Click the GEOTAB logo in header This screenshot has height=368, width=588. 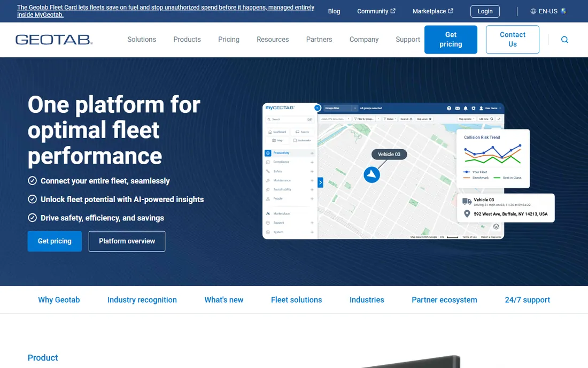pos(54,40)
